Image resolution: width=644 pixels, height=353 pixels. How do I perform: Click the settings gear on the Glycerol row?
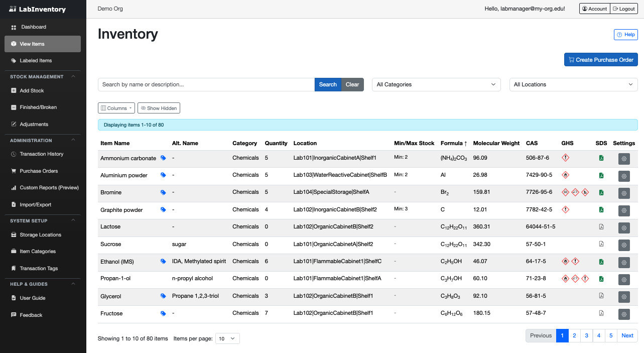(624, 297)
